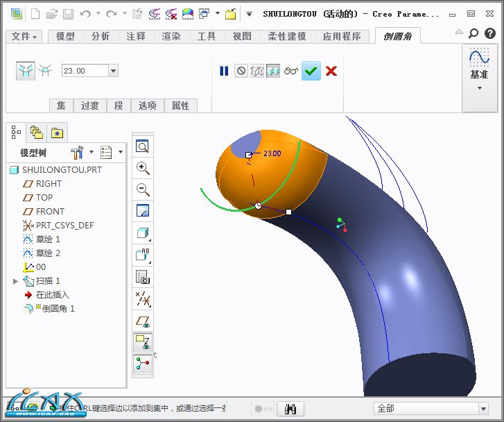Click the Zoom In magnifier icon

pyautogui.click(x=143, y=168)
